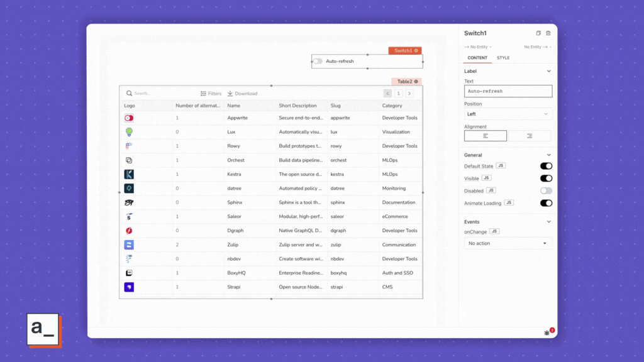Open the Position dropdown set to Left
644x362 pixels.
[508, 114]
